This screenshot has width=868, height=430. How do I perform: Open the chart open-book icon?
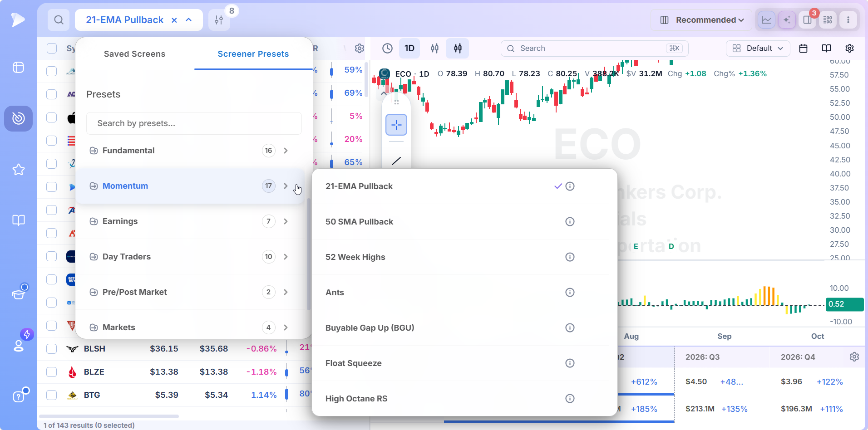(x=826, y=49)
